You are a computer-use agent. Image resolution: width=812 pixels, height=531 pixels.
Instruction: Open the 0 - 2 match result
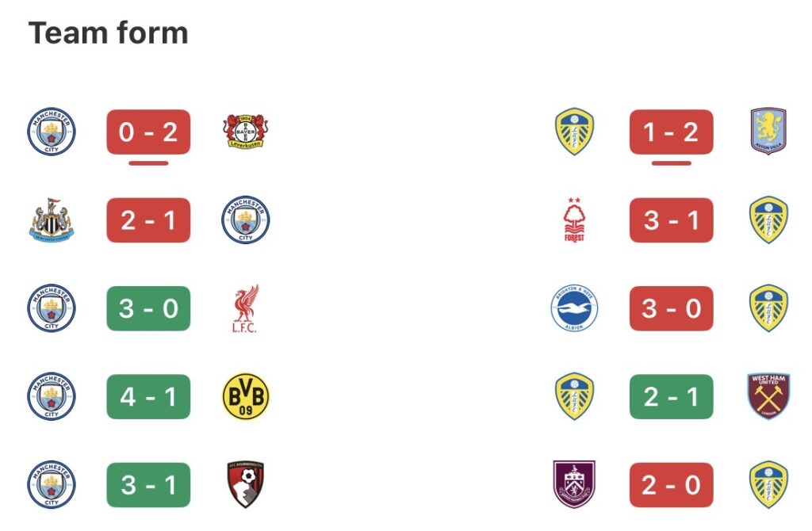[148, 132]
